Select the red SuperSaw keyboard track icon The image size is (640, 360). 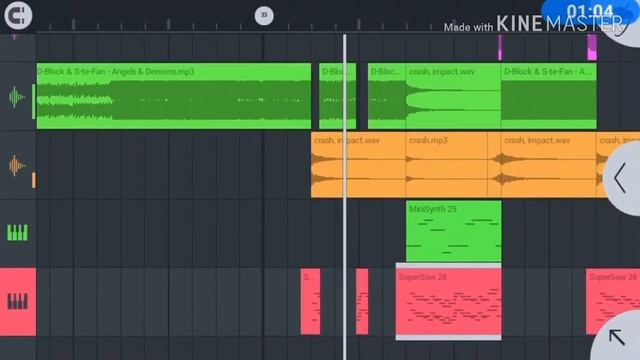click(x=18, y=302)
